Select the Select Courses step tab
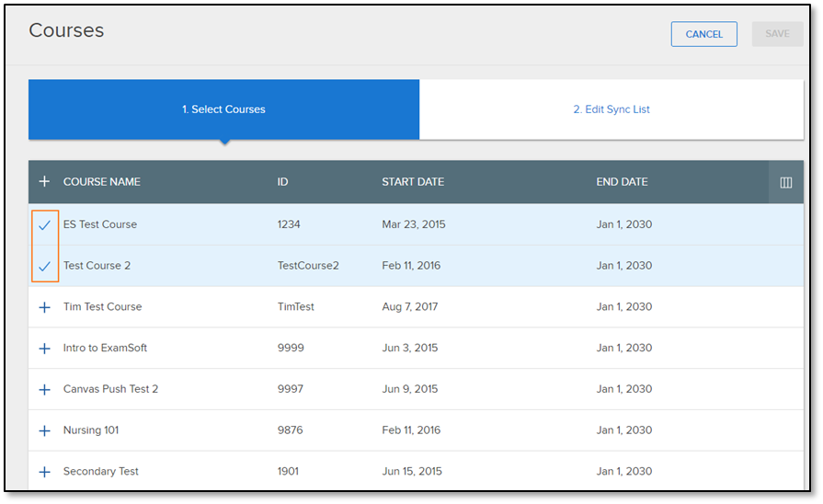The height and width of the screenshot is (504, 823). point(223,109)
